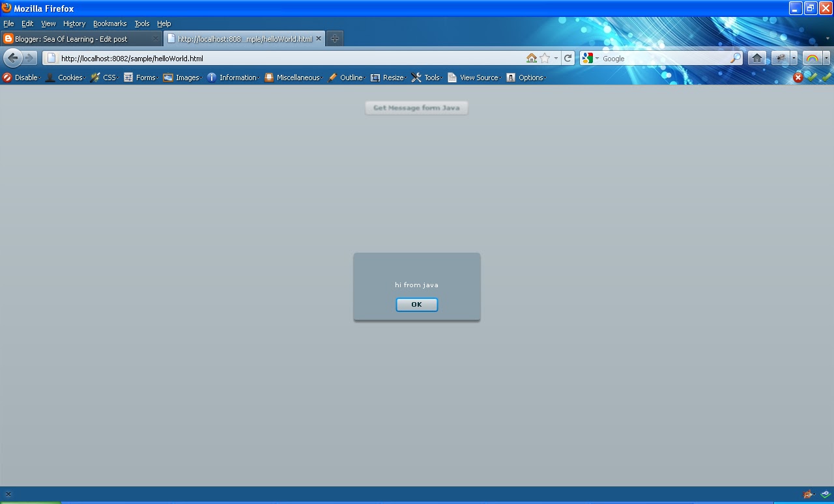Click the Get Message form Java button
This screenshot has width=834, height=504.
tap(416, 107)
